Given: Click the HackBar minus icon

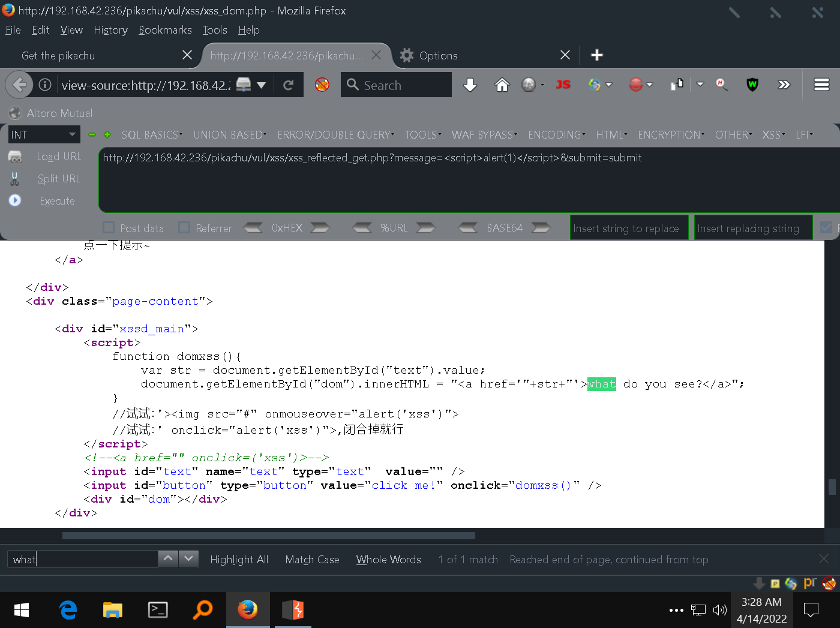Looking at the screenshot, I should 92,135.
